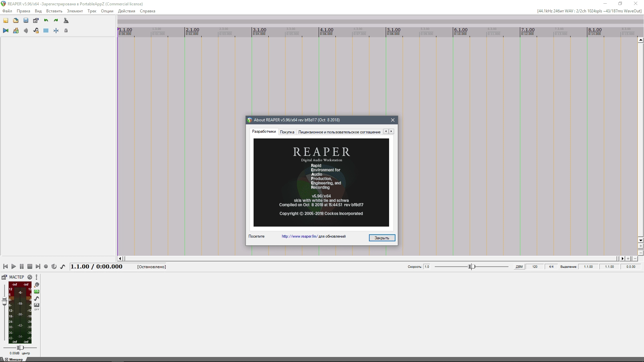Toggle snap toolbar icon
The image size is (644, 362).
coord(56,31)
